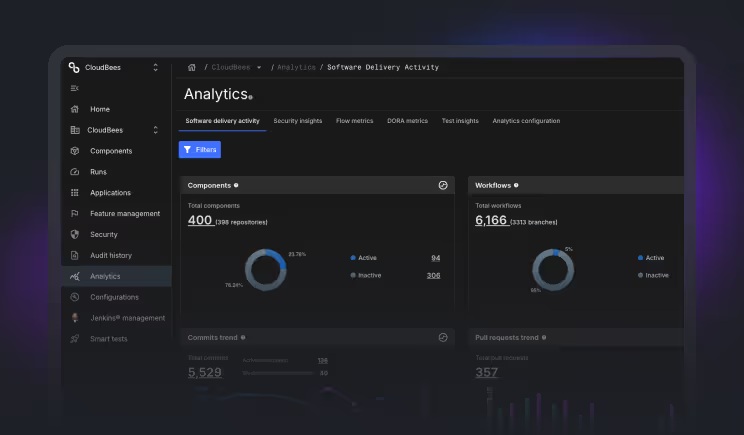Select the Components sidebar icon

pyautogui.click(x=74, y=151)
